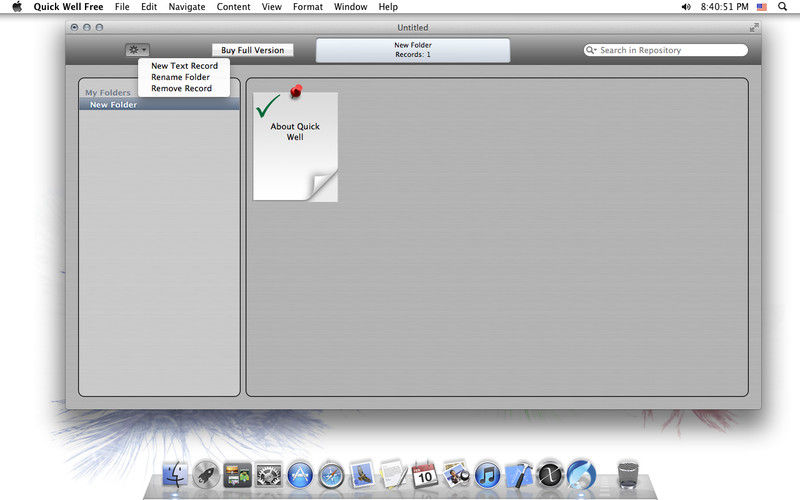Click the black X sphere icon in Dock
Screen dimensions: 800x500
point(550,475)
